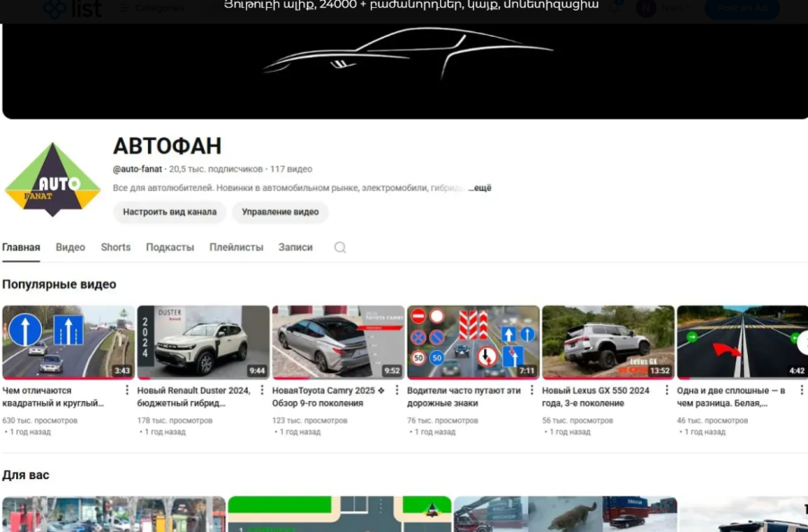Open the АВТОФАН channel avatar logo
The image size is (808, 532).
tap(52, 180)
